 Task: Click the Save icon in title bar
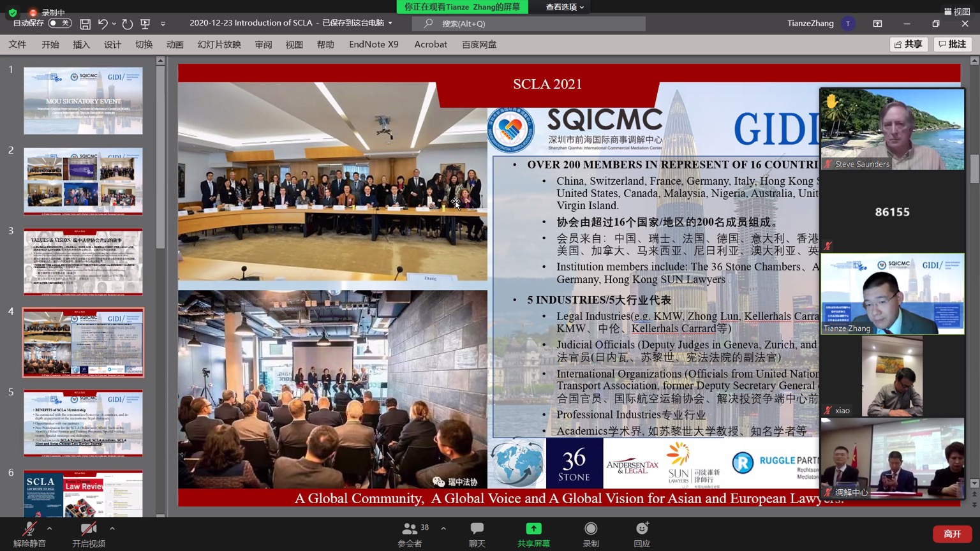click(85, 24)
